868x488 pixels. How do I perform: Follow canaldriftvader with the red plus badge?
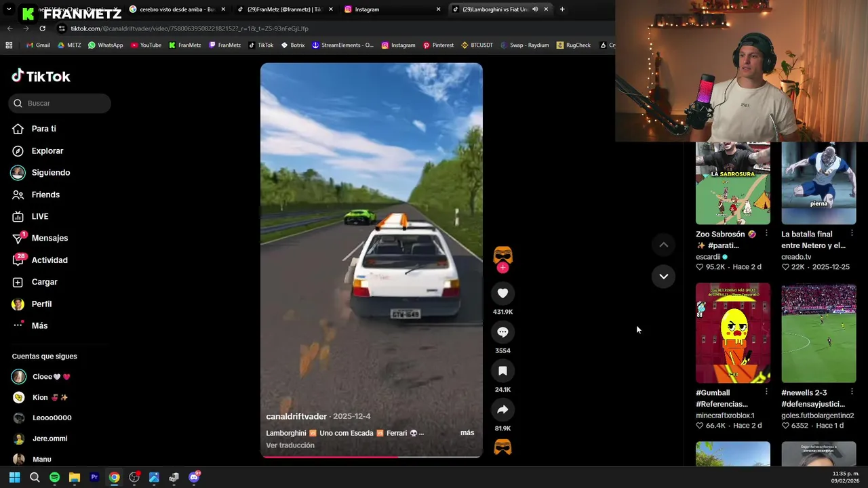pos(502,268)
